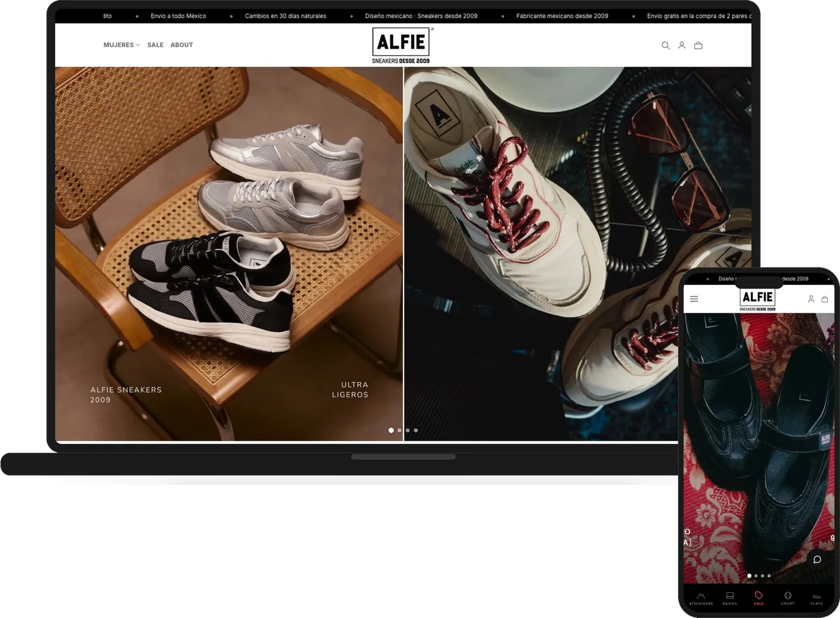Click the 'ULTRA LIGEROS' slide caption
This screenshot has height=618, width=840.
pos(350,389)
